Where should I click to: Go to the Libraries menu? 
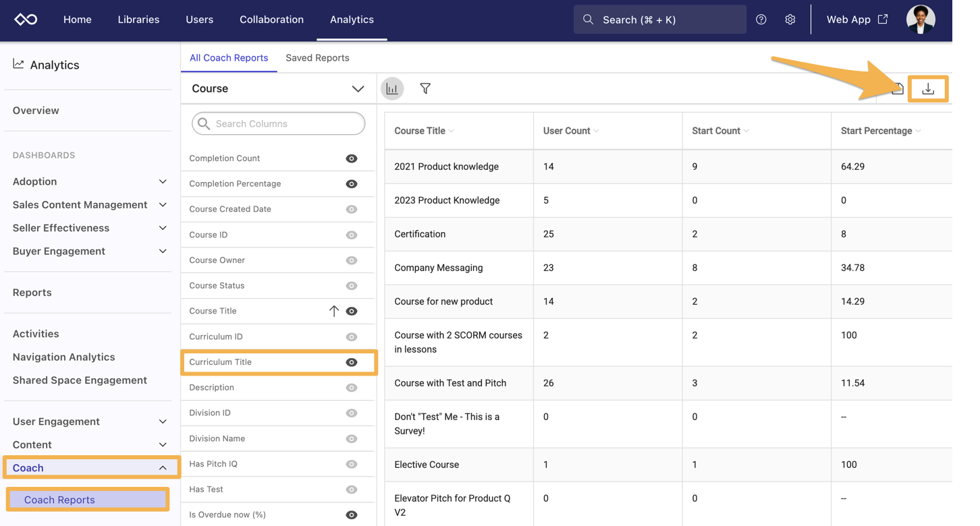click(x=138, y=20)
